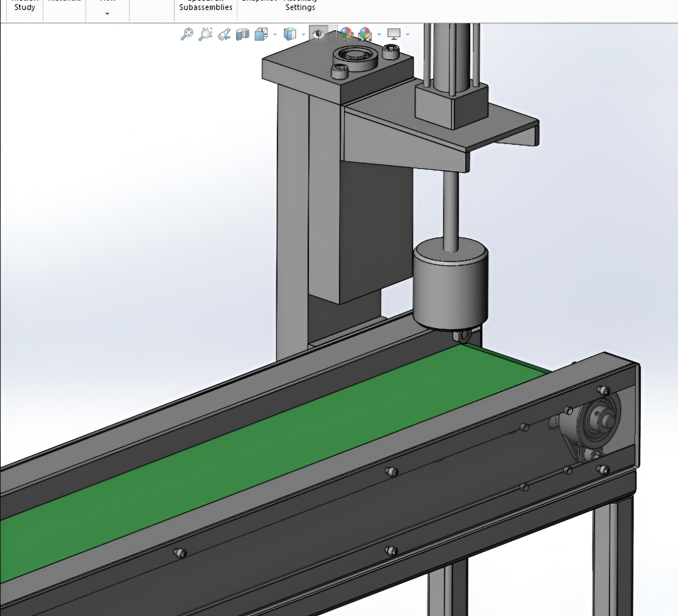This screenshot has width=678, height=616.
Task: Open the View Settings dropdown arrow
Action: click(x=408, y=35)
